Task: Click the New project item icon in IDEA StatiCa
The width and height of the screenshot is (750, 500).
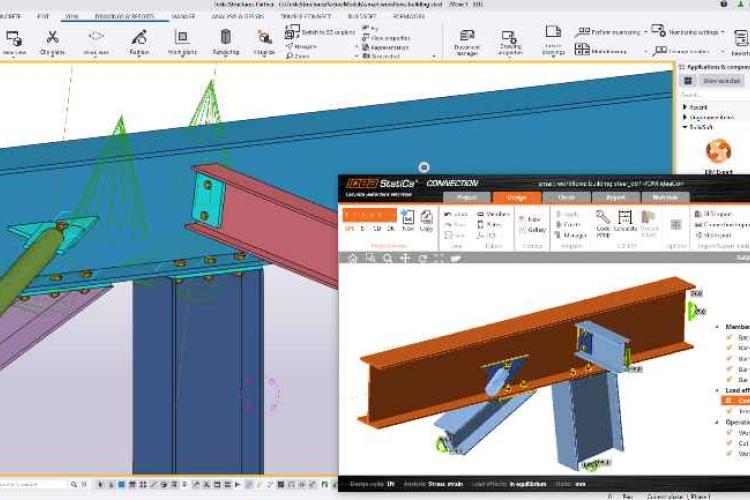Action: point(408,217)
